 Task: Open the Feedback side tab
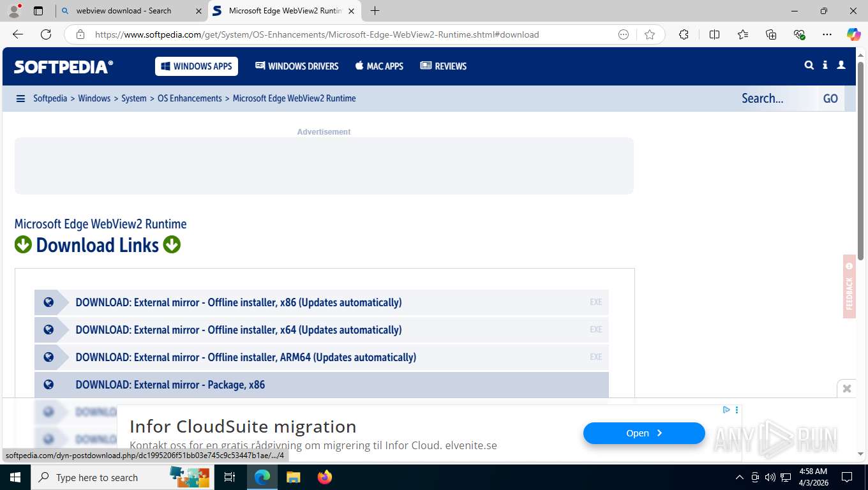(x=849, y=286)
